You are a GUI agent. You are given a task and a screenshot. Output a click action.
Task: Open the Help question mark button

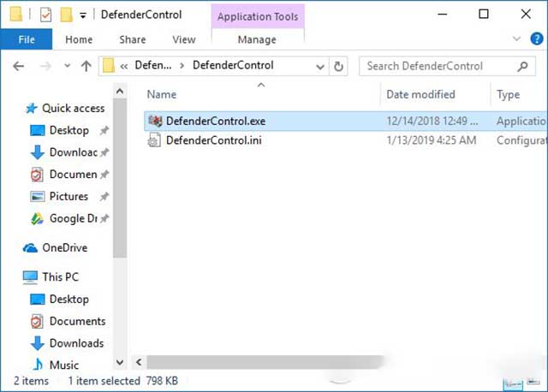[536, 39]
